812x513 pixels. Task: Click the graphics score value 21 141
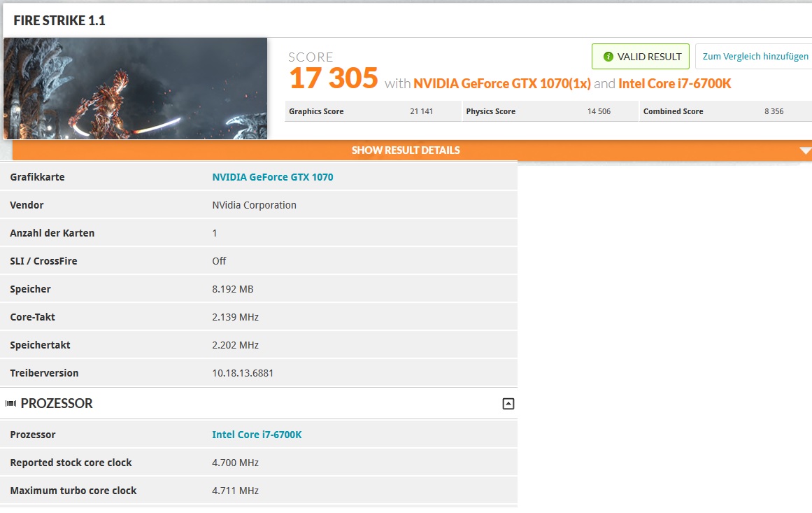422,111
